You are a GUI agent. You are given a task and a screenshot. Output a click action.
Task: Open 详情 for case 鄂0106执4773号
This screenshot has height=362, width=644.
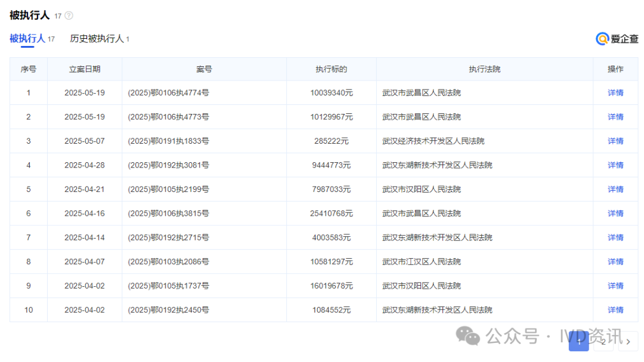[x=615, y=117]
